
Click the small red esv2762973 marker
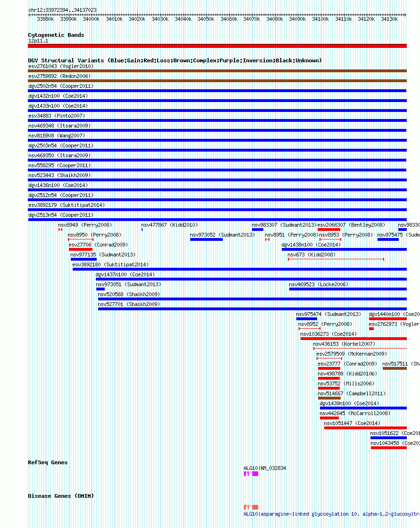pyautogui.click(x=371, y=329)
